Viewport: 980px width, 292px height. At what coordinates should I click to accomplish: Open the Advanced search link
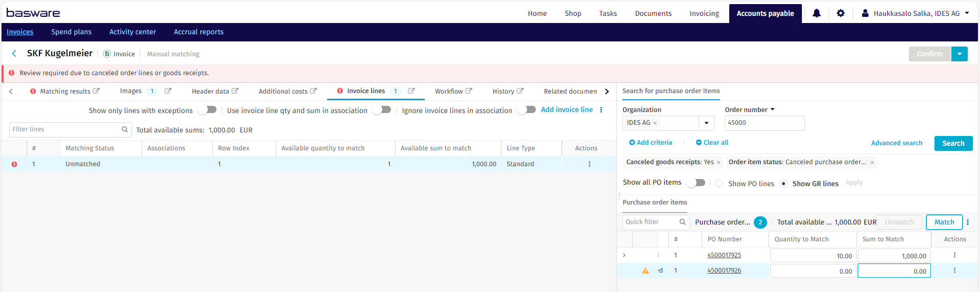point(897,143)
